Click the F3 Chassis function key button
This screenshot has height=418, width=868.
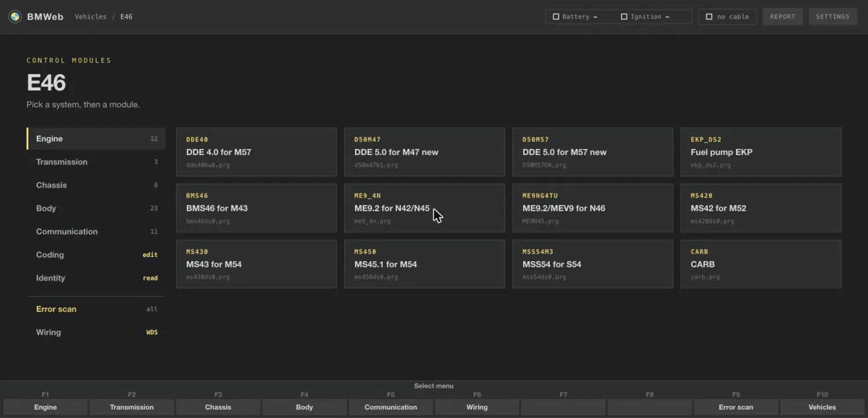coord(218,407)
